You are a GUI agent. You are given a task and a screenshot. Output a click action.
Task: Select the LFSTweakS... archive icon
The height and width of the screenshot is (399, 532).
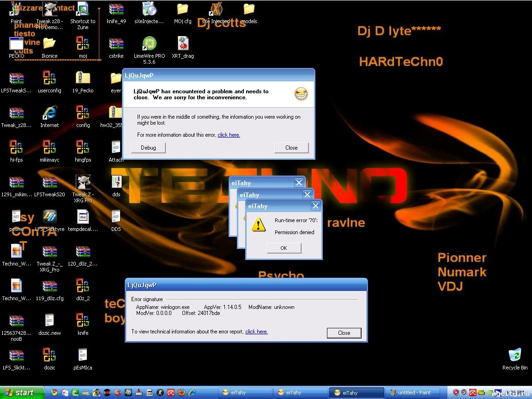coord(16,83)
